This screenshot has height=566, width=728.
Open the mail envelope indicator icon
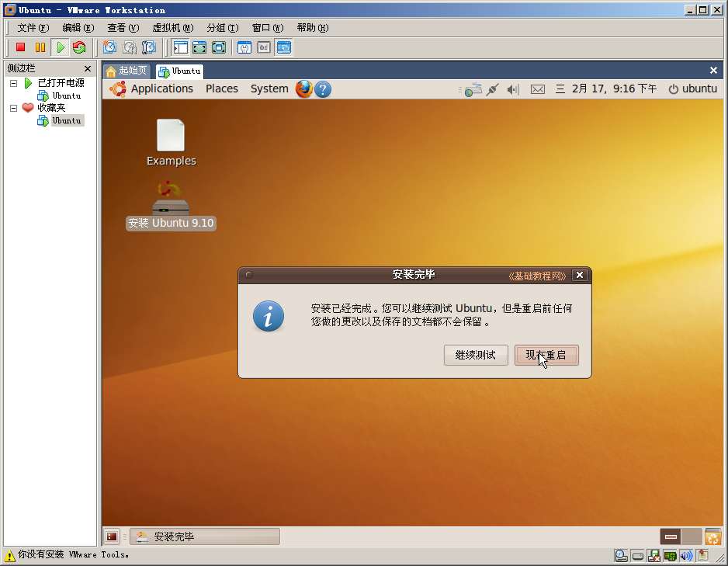point(538,89)
